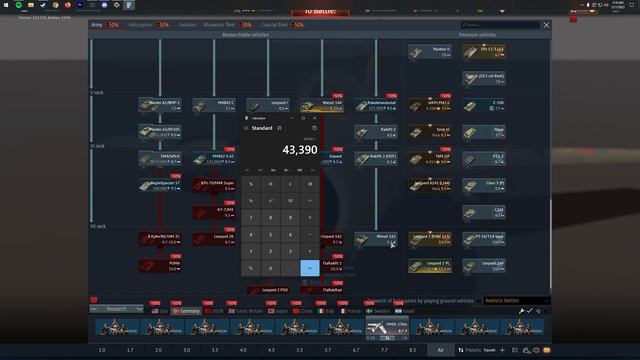Screen dimensions: 640x360
Task: Select the 7.7 battle rating preset
Action: click(384, 350)
